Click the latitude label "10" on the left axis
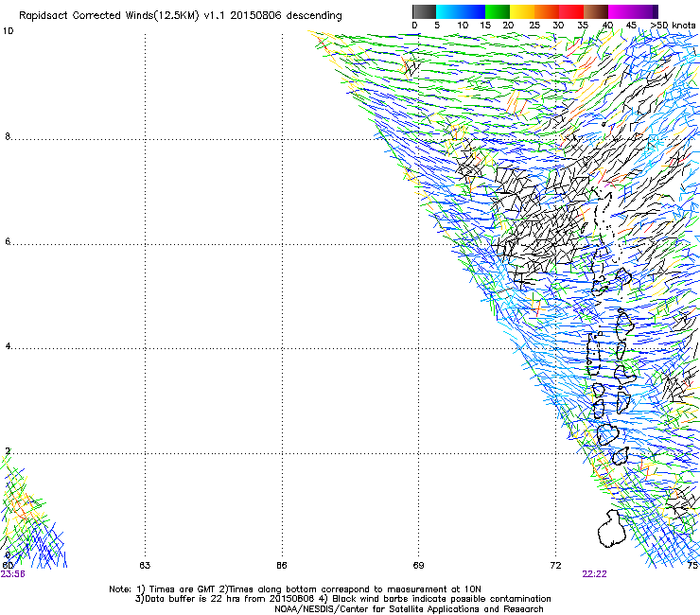This screenshot has width=700, height=615. 8,31
